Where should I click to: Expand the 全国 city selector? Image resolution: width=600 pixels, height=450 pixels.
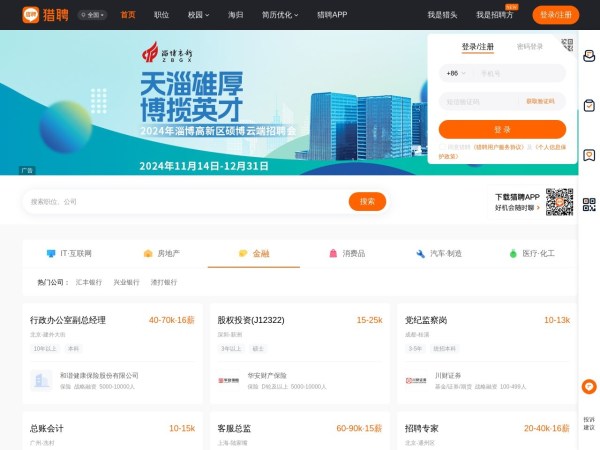click(92, 15)
